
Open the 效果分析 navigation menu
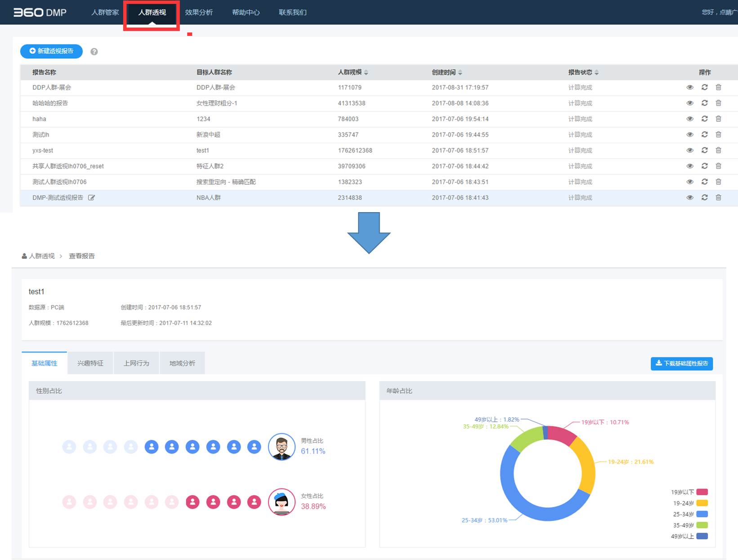199,13
